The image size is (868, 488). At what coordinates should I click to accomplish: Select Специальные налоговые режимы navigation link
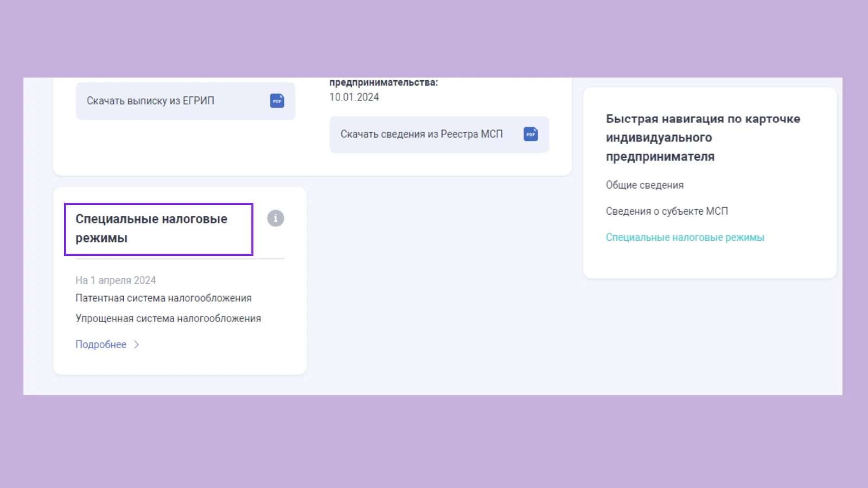[685, 237]
